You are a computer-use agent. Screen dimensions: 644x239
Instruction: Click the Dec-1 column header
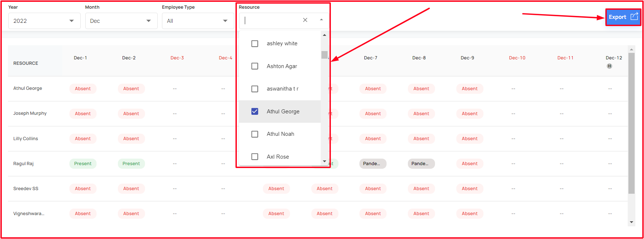[x=80, y=58]
